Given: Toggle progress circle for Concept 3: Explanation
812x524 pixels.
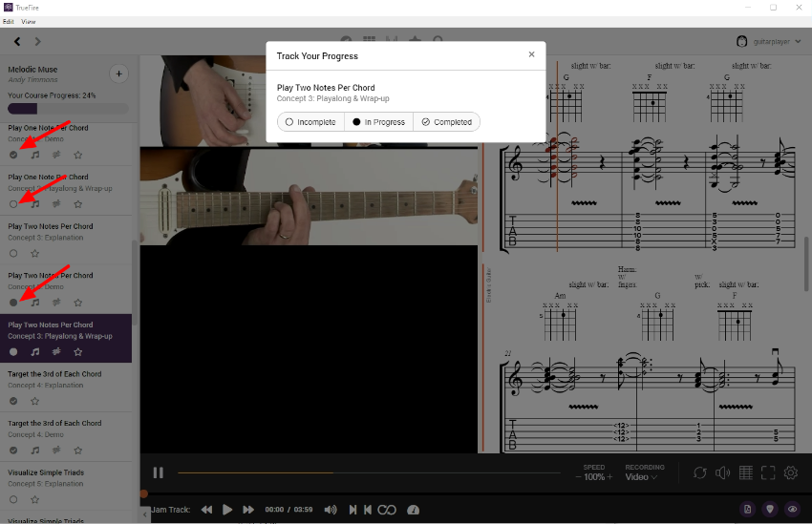Looking at the screenshot, I should pyautogui.click(x=13, y=254).
